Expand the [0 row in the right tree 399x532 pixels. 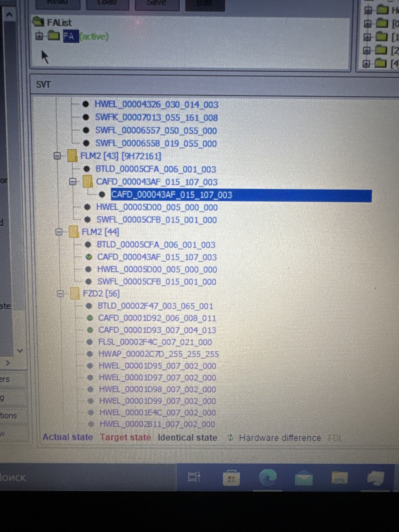[367, 23]
